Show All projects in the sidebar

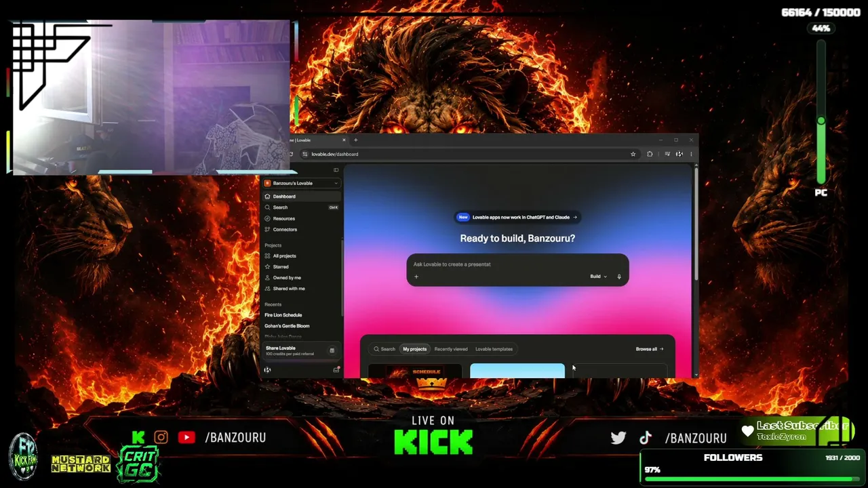[301, 256]
